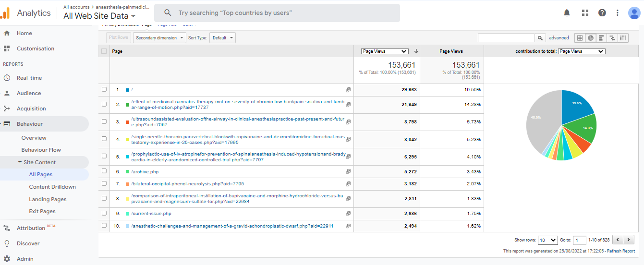Select the performance bar view icon
Screen dimensions: 644x265
pos(601,38)
